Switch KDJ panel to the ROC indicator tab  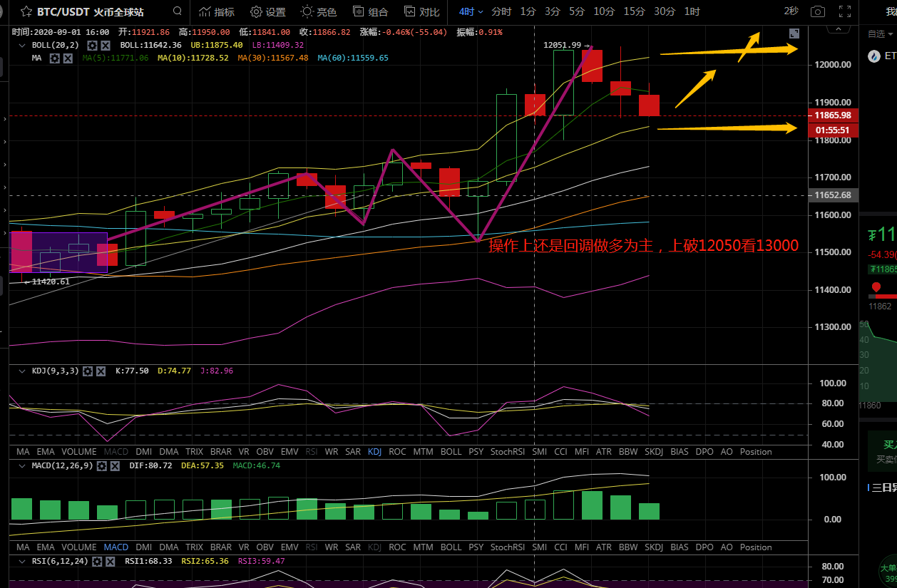(397, 452)
